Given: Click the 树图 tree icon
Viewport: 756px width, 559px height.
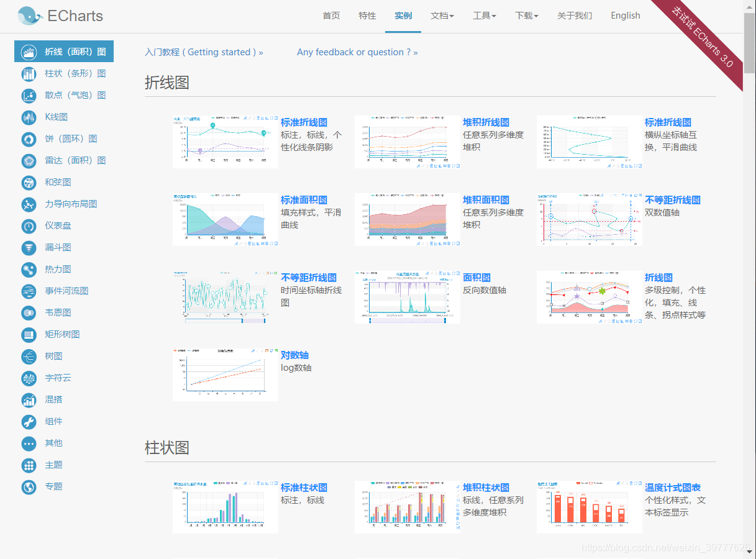Looking at the screenshot, I should click(x=29, y=357).
